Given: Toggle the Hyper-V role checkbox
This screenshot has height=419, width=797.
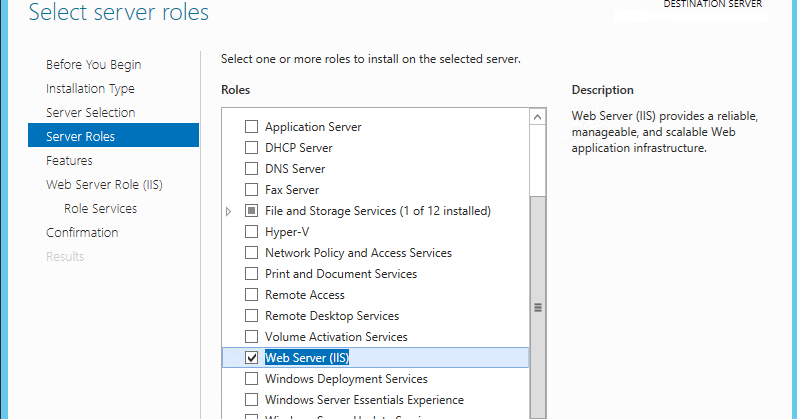Looking at the screenshot, I should 252,232.
